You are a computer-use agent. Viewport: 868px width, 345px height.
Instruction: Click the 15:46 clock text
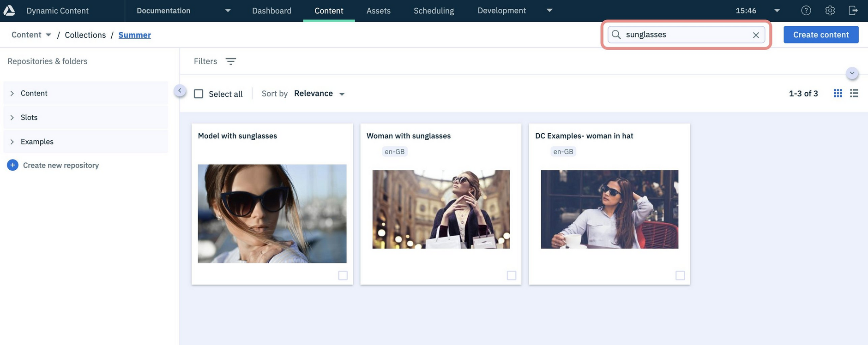(746, 11)
